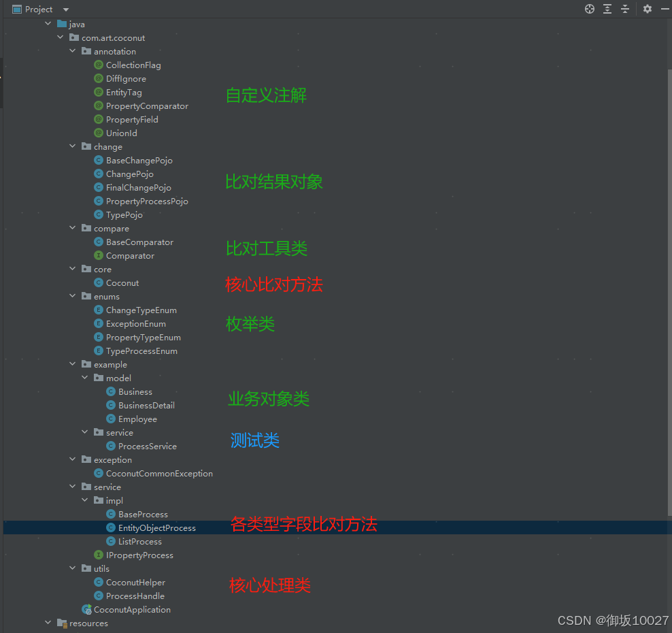This screenshot has height=633, width=672.
Task: Collapse the java folder
Action: coord(48,24)
